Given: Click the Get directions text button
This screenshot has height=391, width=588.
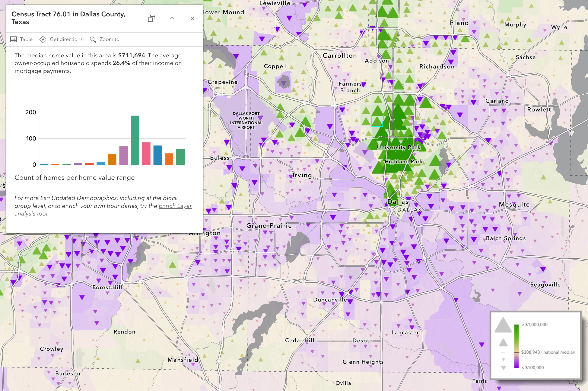Looking at the screenshot, I should [x=66, y=39].
